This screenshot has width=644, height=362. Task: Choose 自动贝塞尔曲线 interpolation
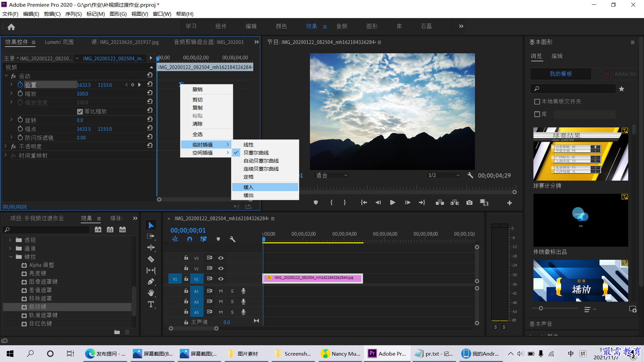pyautogui.click(x=265, y=161)
